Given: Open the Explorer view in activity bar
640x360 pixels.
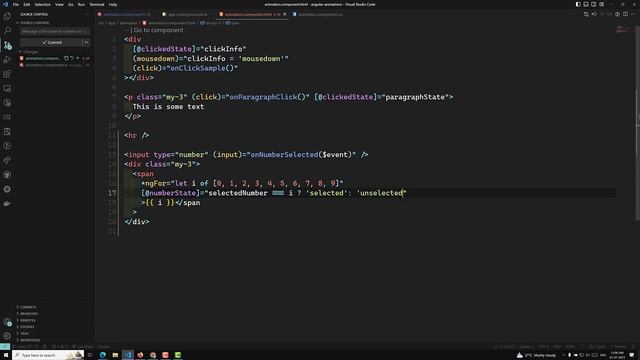Looking at the screenshot, I should click(7, 16).
